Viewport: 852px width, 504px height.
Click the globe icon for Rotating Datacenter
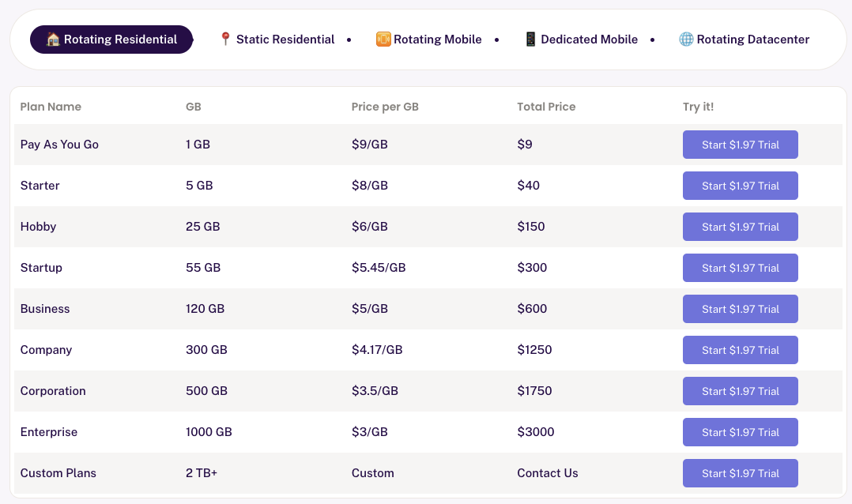click(x=686, y=39)
